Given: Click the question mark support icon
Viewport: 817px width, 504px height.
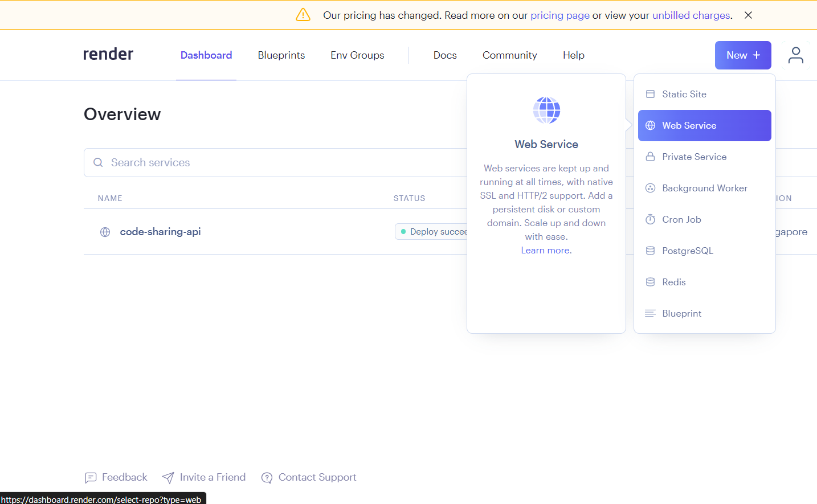Looking at the screenshot, I should tap(267, 478).
